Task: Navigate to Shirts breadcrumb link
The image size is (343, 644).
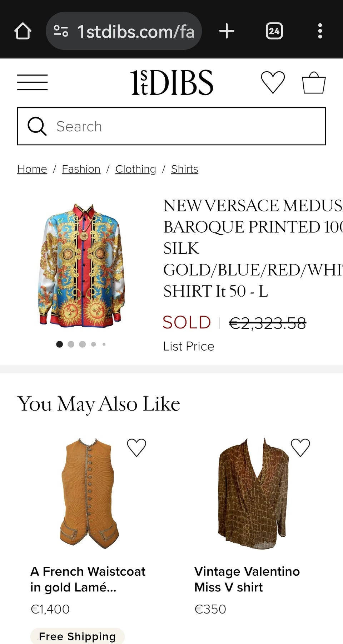Action: click(x=184, y=169)
